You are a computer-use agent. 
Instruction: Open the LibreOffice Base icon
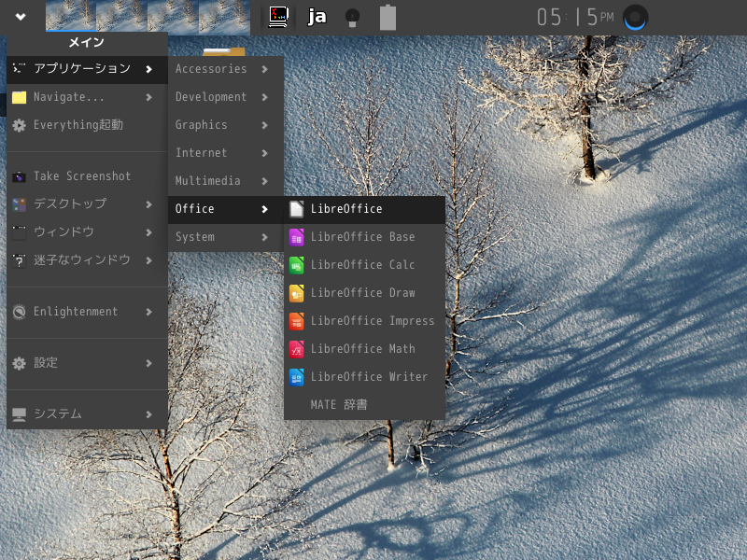pos(296,237)
